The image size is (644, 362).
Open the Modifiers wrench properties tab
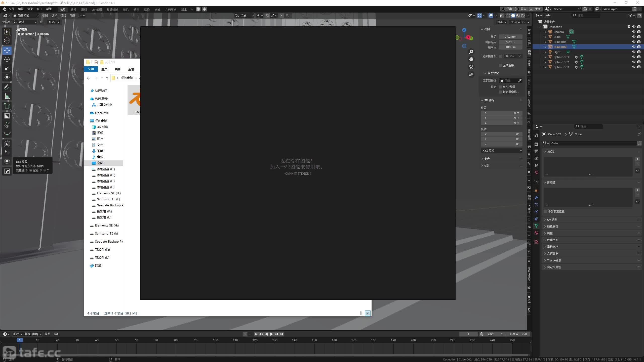coord(536,198)
